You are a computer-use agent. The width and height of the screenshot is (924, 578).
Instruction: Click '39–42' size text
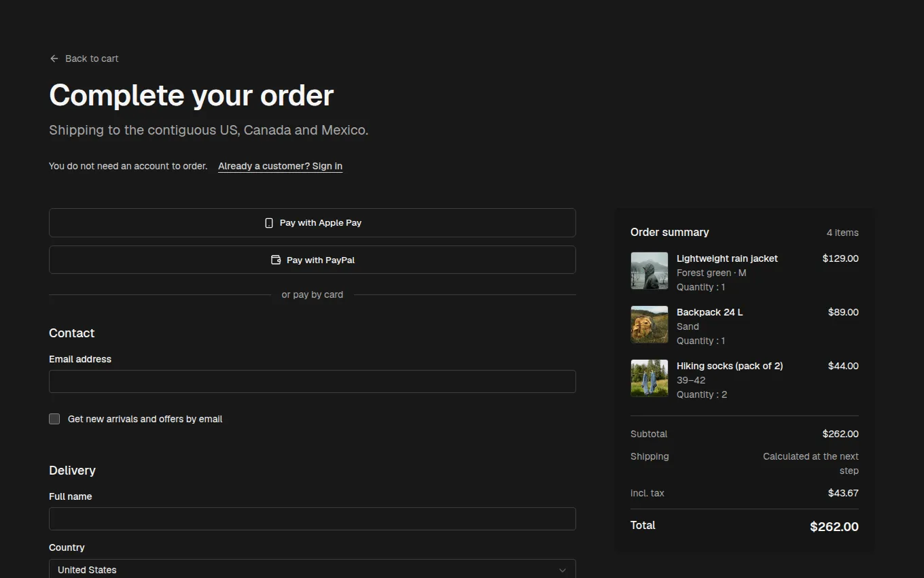click(691, 380)
